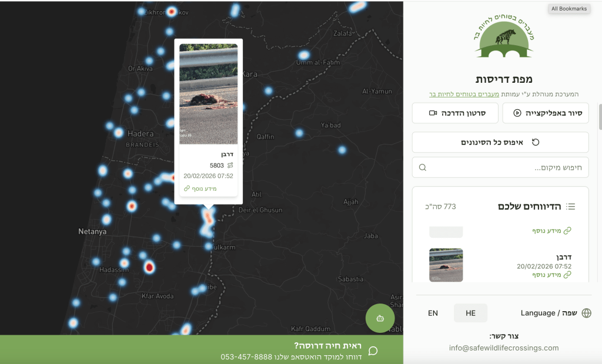The image size is (602, 364).
Task: Click the hyena logo at sidebar top
Action: (504, 38)
